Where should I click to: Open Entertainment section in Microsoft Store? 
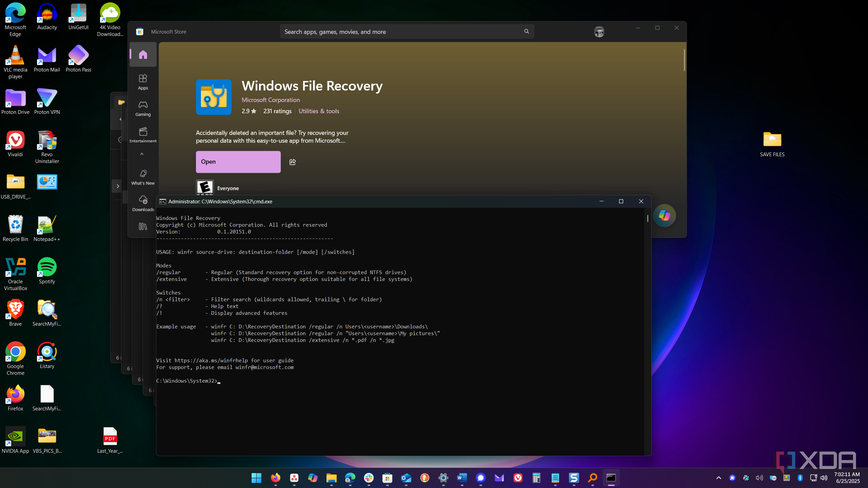click(x=143, y=135)
